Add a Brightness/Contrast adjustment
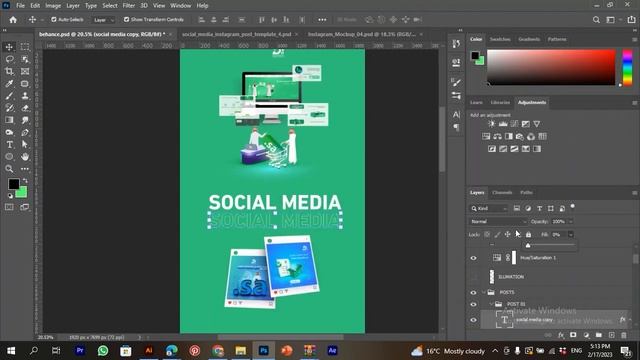This screenshot has width=640, height=360. pos(492,124)
